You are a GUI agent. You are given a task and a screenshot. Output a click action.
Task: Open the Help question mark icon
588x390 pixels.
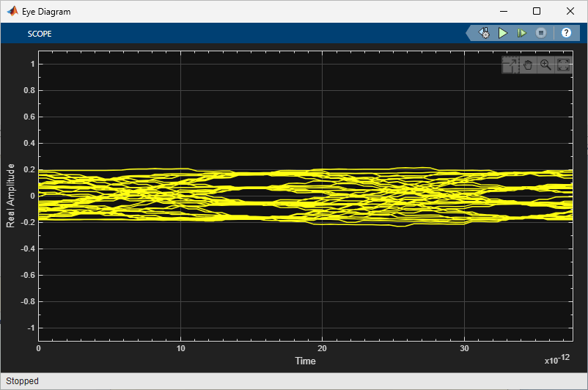566,33
